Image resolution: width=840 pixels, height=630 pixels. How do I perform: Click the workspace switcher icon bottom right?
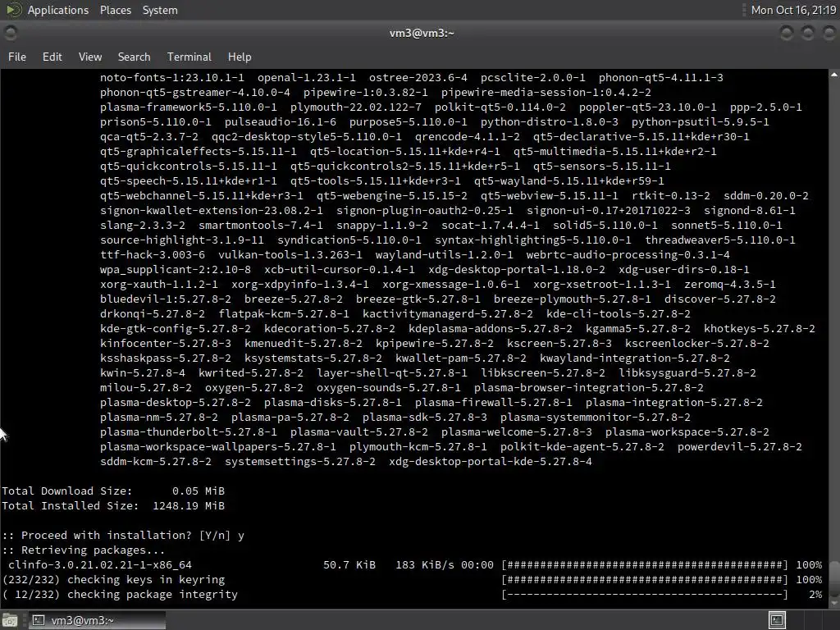(777, 620)
